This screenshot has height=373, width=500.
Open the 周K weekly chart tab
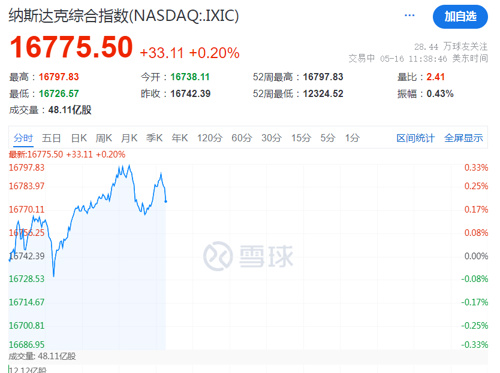(x=104, y=138)
